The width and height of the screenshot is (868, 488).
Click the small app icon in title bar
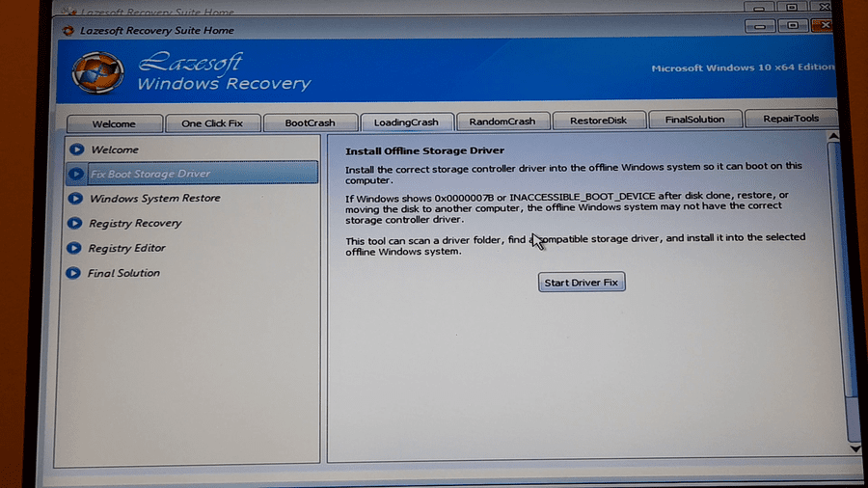pyautogui.click(x=68, y=31)
